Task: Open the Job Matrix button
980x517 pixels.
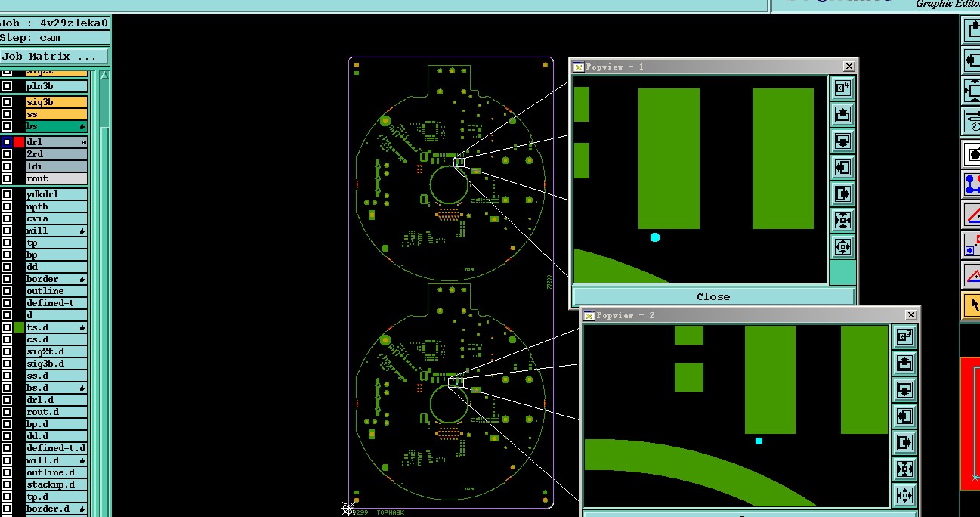Action: (54, 56)
